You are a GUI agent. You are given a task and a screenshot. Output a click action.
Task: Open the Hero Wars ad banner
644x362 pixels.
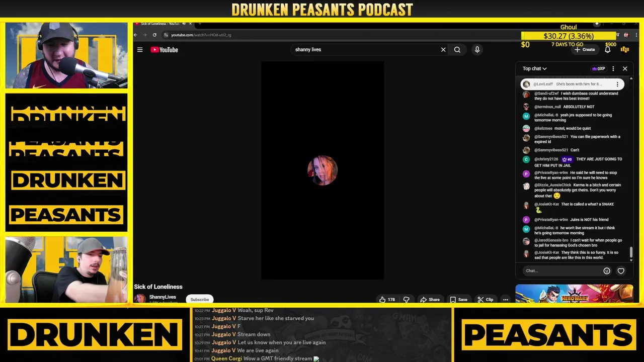[574, 294]
